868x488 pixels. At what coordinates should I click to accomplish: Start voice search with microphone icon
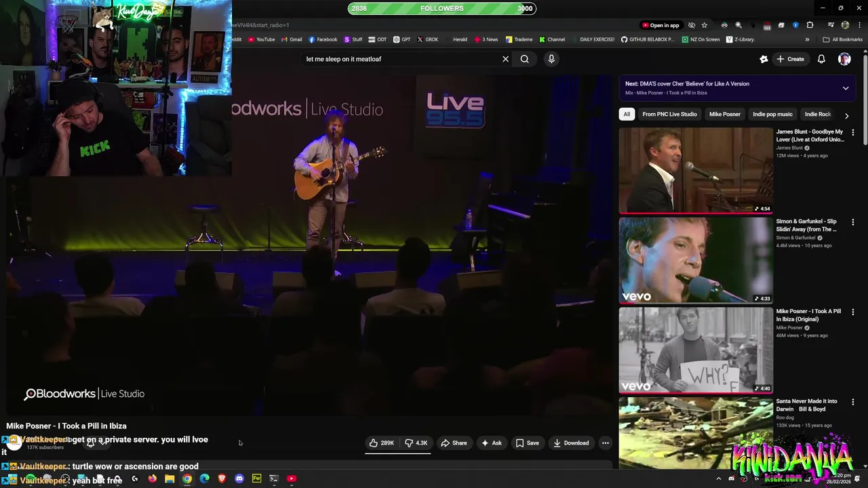[551, 59]
